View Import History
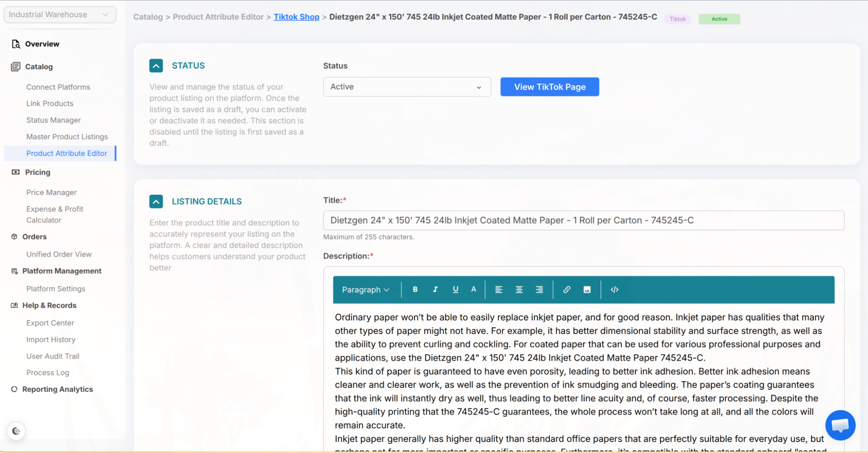 click(51, 339)
